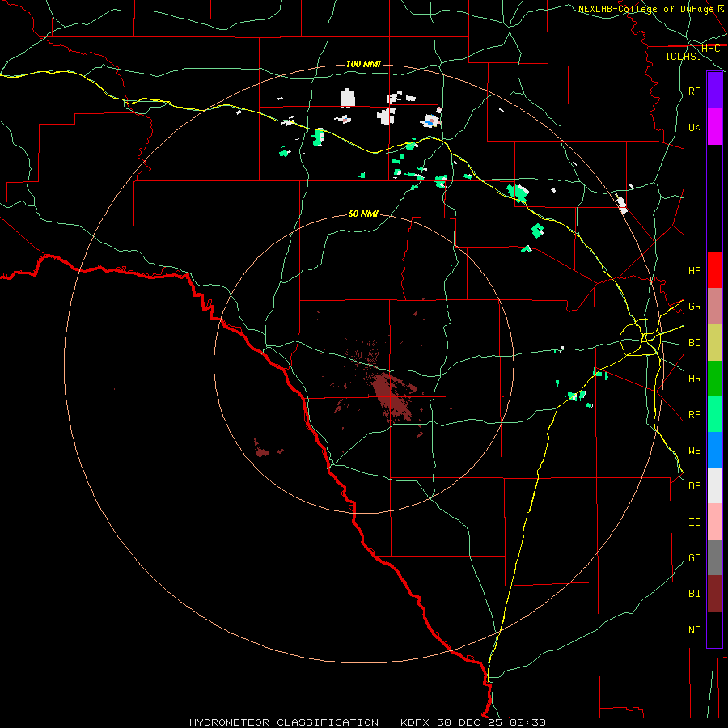This screenshot has height=728, width=728.
Task: Click the UK legend label
Action: (x=694, y=127)
